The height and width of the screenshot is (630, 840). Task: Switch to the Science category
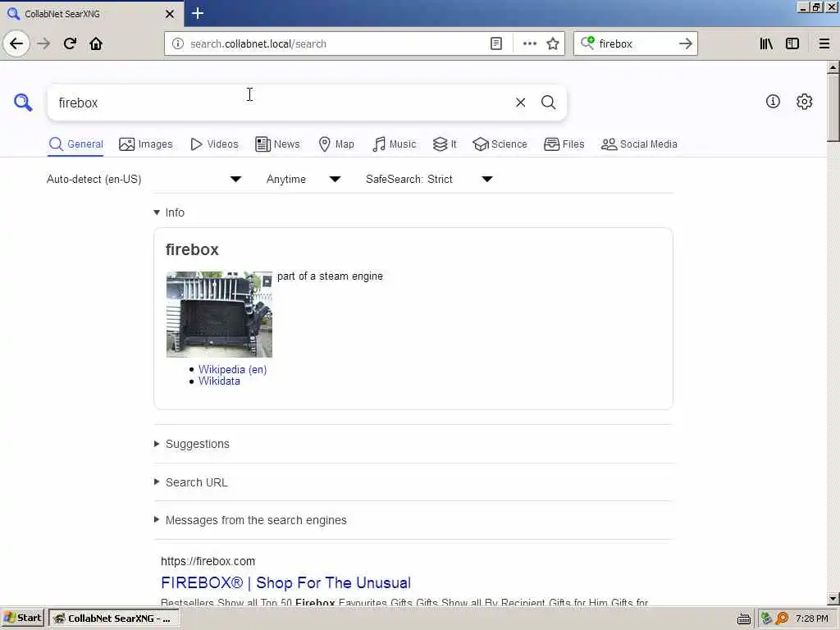500,144
